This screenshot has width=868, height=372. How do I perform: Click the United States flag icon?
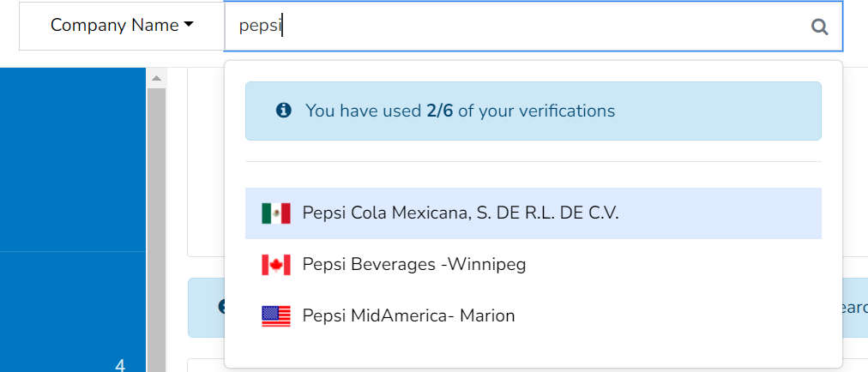(276, 316)
